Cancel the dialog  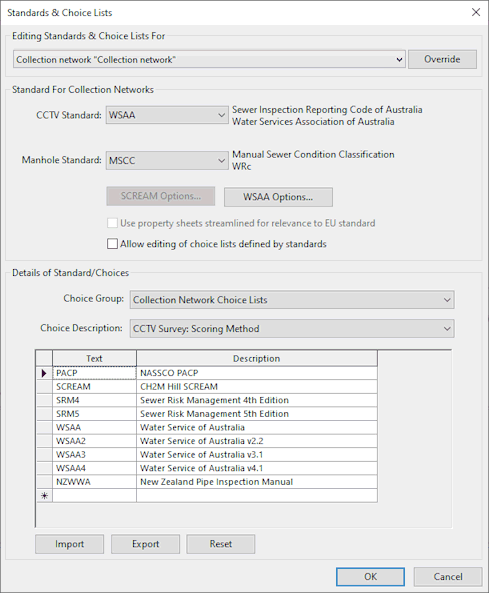click(x=448, y=576)
